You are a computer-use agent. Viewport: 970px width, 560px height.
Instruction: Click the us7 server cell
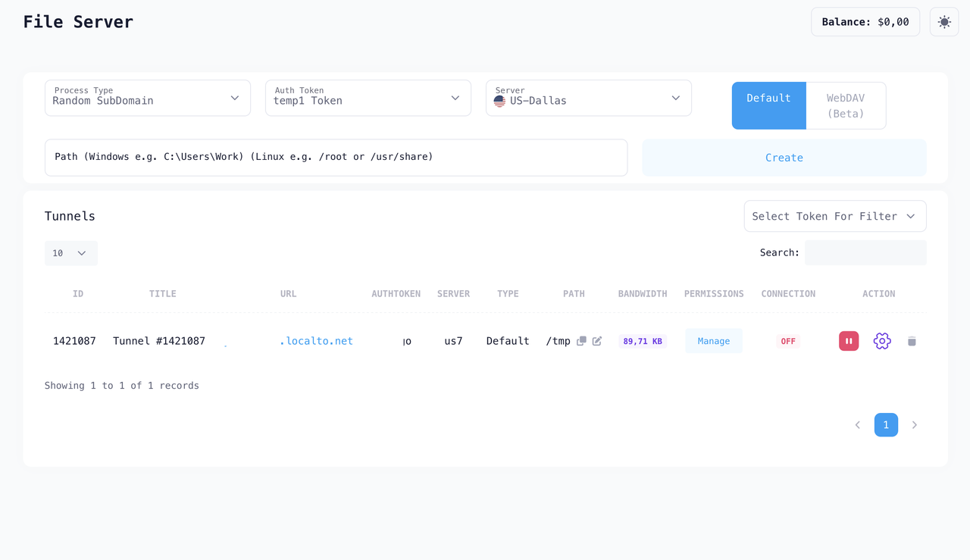(453, 341)
